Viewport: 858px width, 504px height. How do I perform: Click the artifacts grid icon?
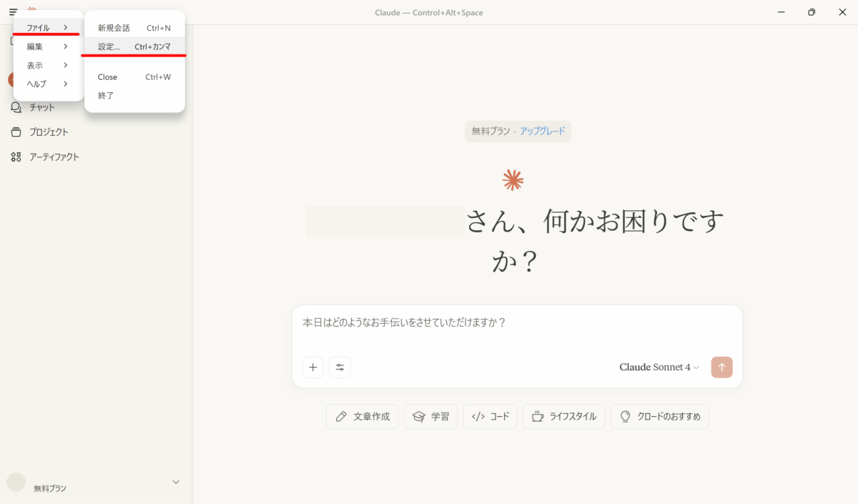tap(16, 157)
